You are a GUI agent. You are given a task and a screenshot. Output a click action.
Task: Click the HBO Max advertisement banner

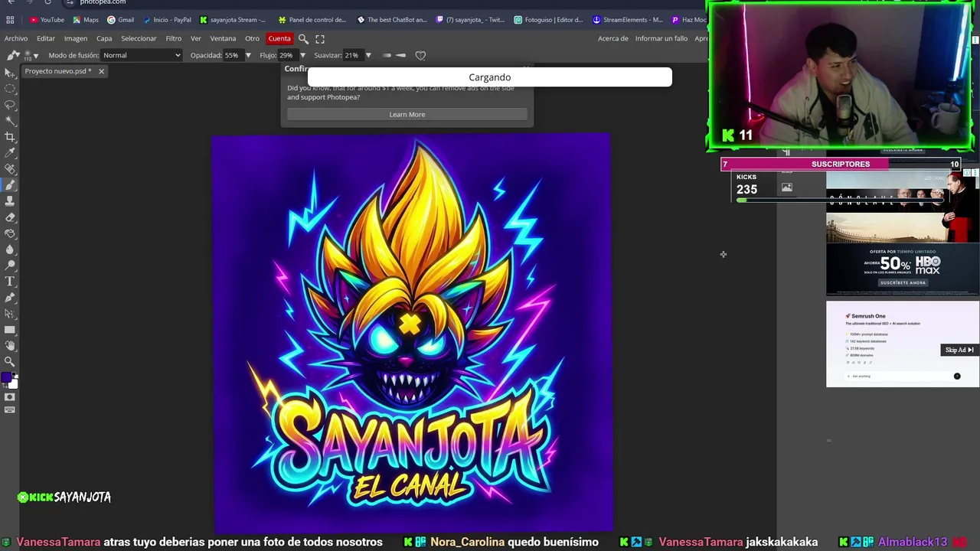tap(903, 233)
